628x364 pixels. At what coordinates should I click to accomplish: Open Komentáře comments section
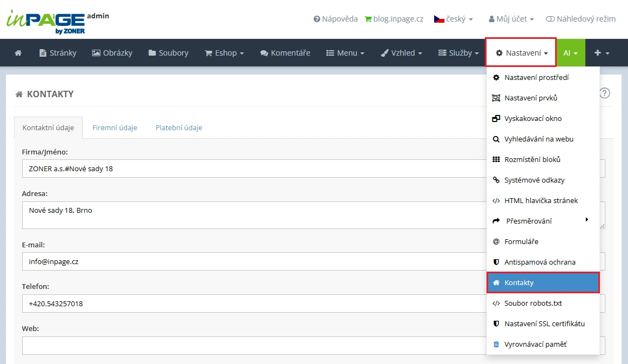(x=285, y=53)
